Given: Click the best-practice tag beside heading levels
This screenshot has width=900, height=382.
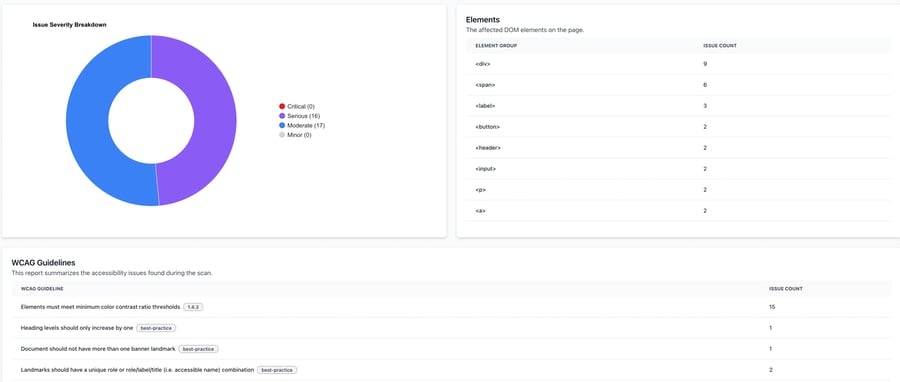Looking at the screenshot, I should coord(156,328).
